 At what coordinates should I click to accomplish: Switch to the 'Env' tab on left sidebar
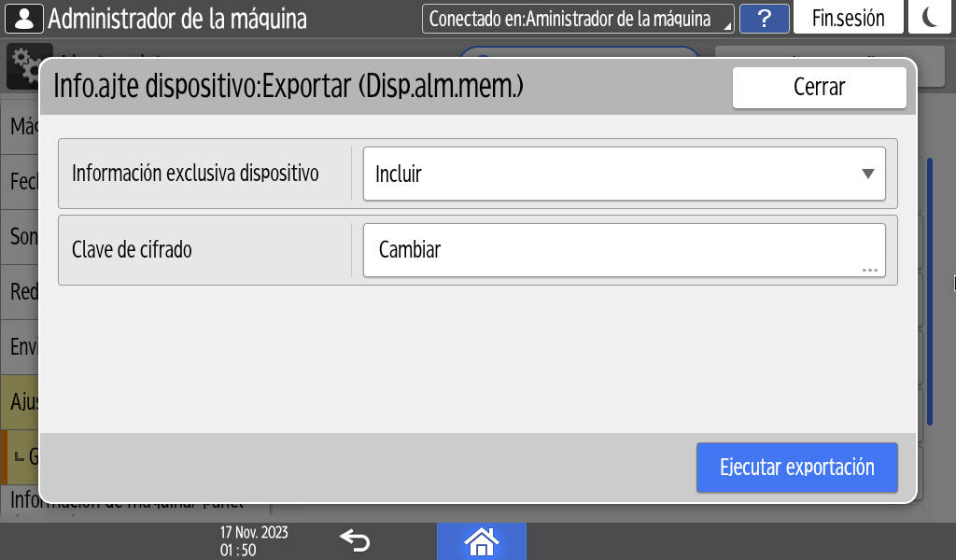[22, 347]
